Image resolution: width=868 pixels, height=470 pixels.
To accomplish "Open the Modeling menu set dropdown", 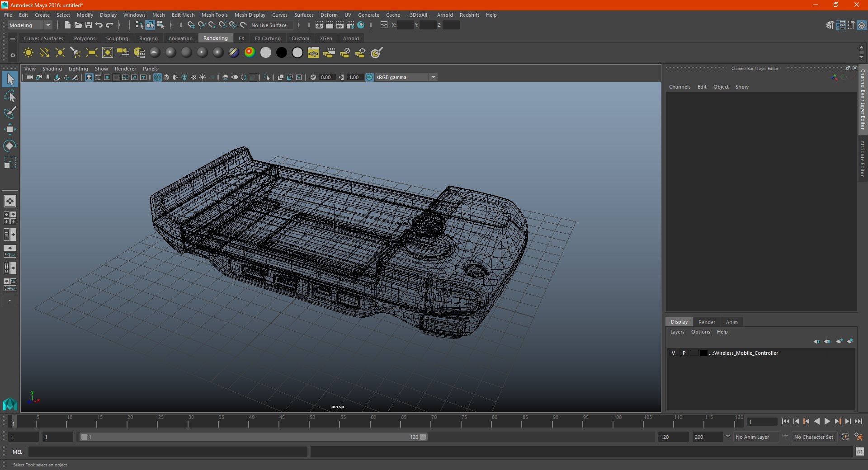I will click(x=30, y=25).
